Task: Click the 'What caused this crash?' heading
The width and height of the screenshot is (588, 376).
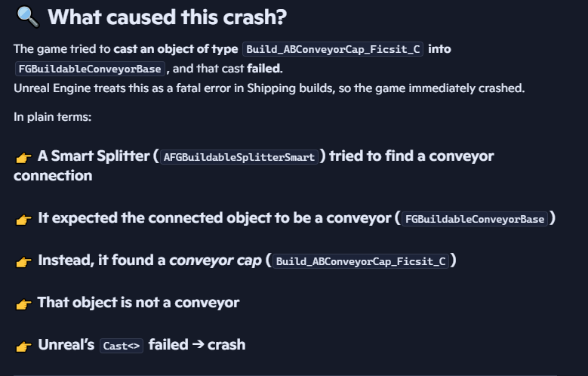Action: [167, 17]
